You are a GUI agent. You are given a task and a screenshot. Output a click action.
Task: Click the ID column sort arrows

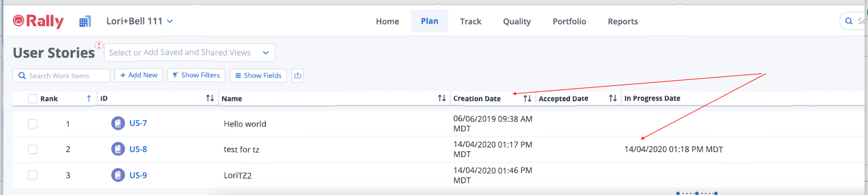[210, 98]
